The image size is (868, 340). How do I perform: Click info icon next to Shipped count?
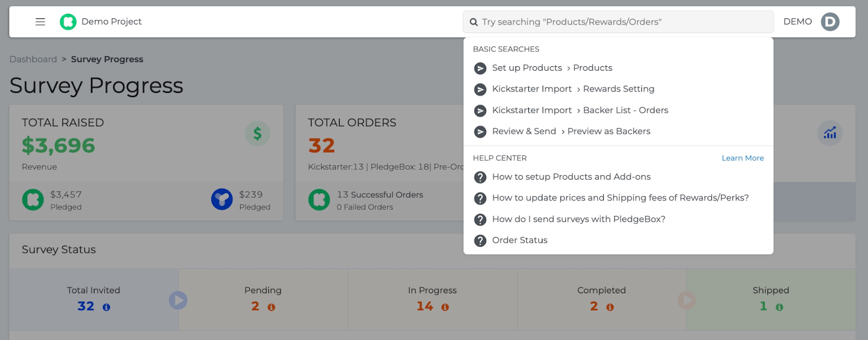click(780, 307)
